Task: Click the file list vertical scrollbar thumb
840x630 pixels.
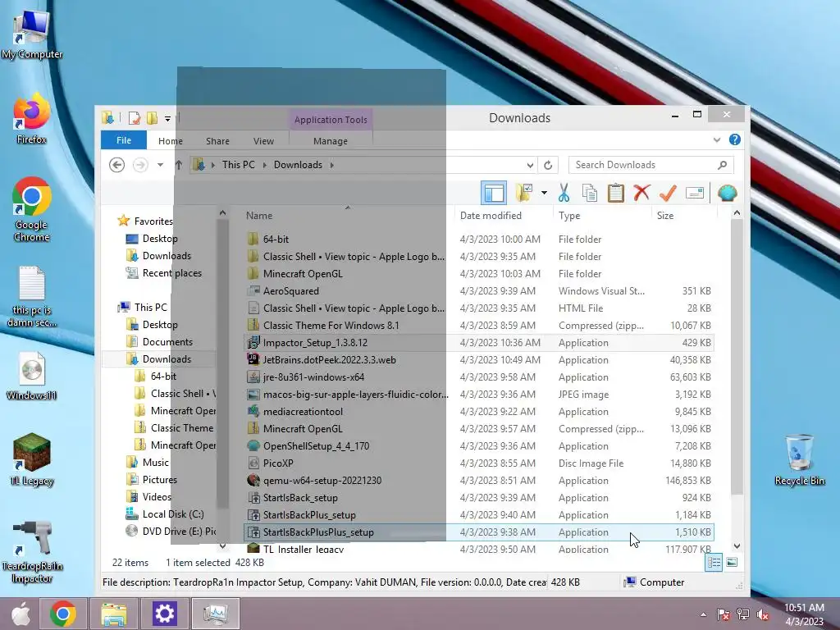Action: (737, 358)
